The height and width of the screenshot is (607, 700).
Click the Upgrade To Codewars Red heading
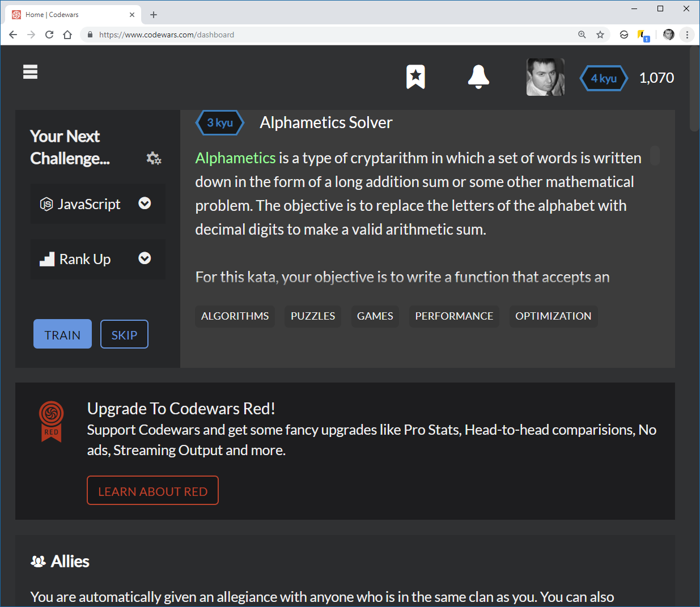[181, 409]
